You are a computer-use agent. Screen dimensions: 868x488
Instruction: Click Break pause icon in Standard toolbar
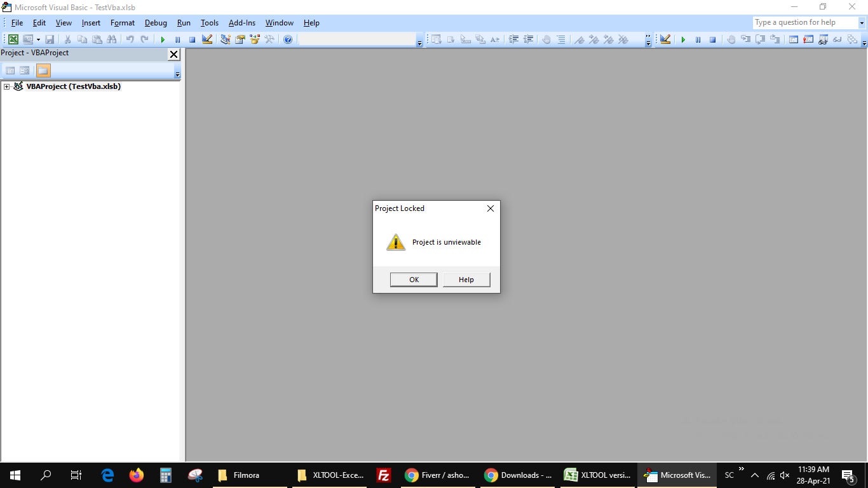[x=177, y=39]
